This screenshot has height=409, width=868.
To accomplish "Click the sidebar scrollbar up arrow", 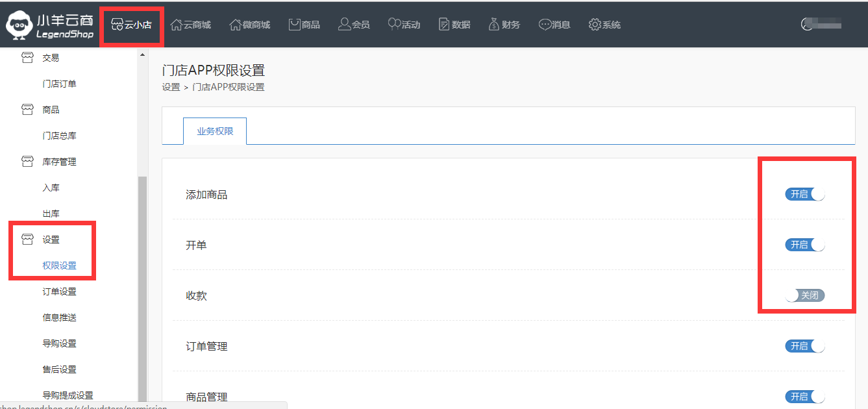I will (142, 55).
